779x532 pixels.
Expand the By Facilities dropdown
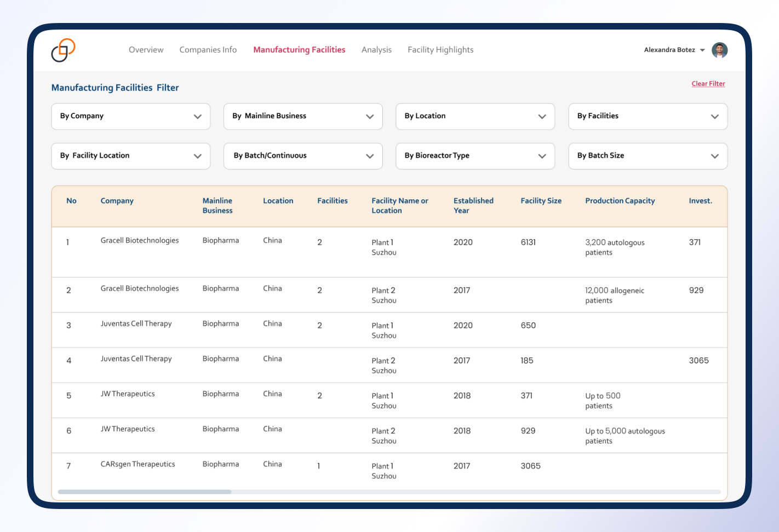coord(648,117)
